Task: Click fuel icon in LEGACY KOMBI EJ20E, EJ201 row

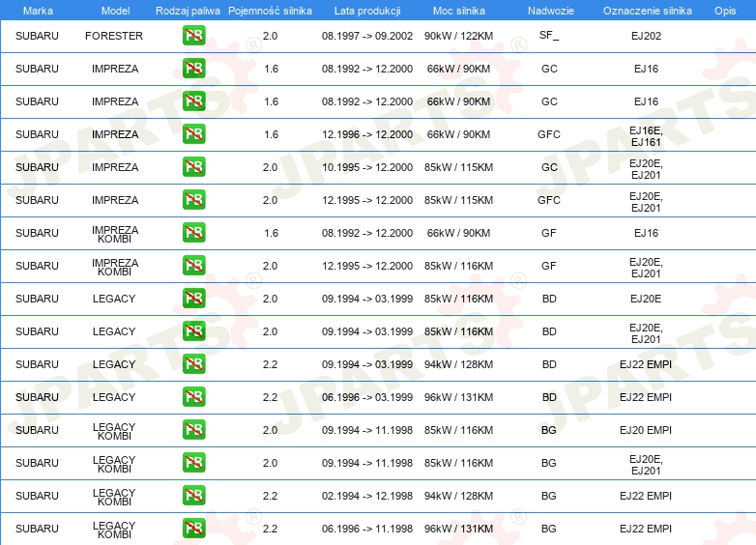Action: pyautogui.click(x=193, y=463)
